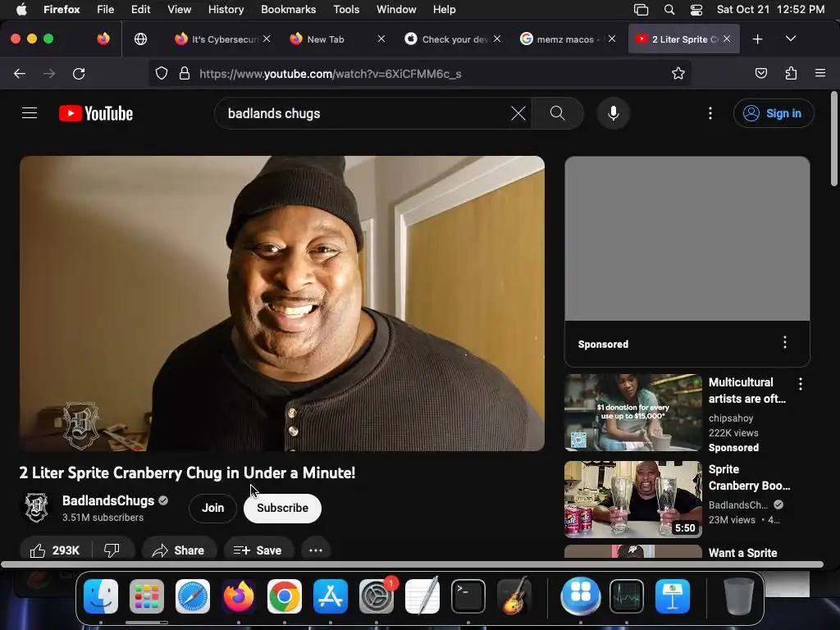
Task: Go to the YouTube home logo
Action: [96, 113]
